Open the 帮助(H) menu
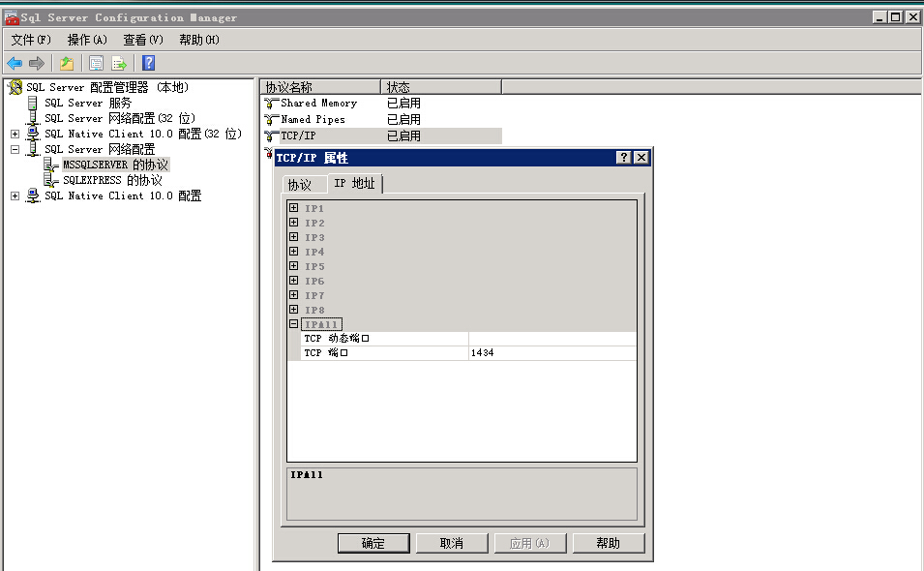 click(x=199, y=40)
